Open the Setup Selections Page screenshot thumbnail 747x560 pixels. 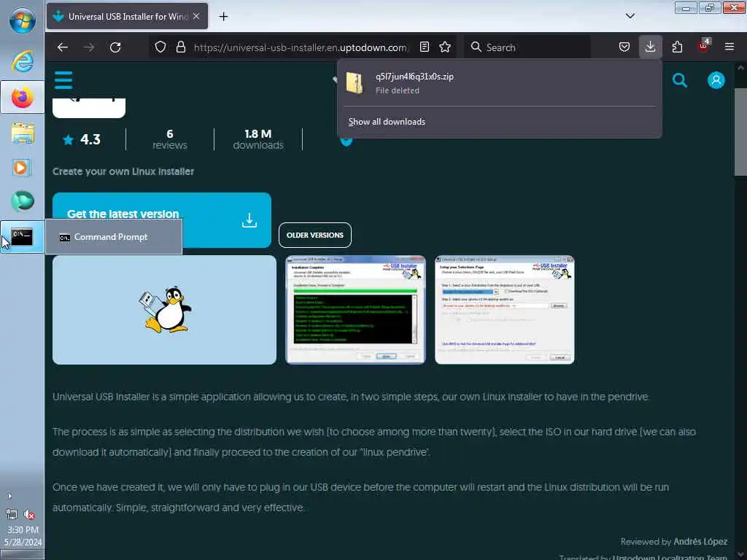(x=505, y=310)
